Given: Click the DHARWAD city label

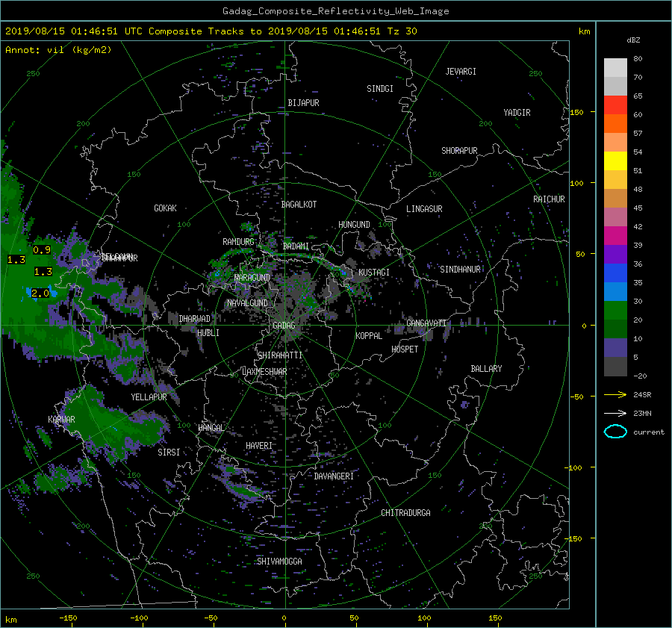Looking at the screenshot, I should [195, 319].
